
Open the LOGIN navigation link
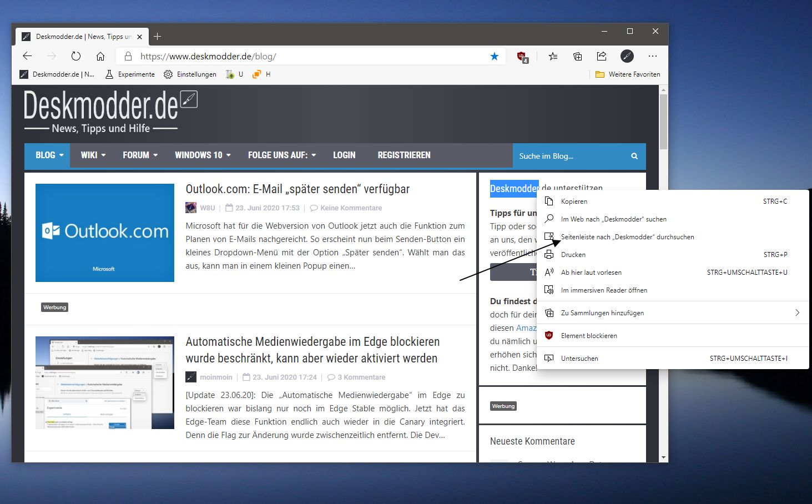point(344,155)
